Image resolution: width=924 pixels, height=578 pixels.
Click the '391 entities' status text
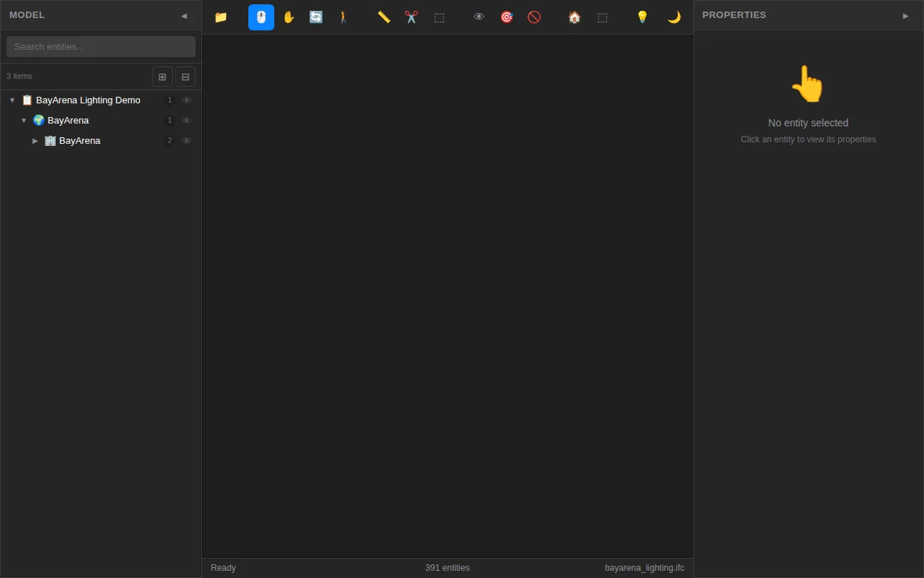click(x=448, y=568)
